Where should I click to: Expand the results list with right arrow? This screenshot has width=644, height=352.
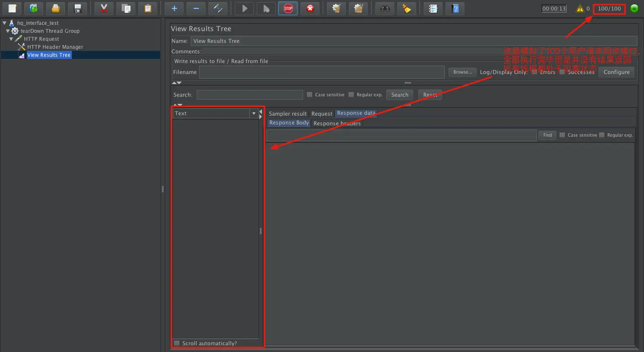(261, 117)
